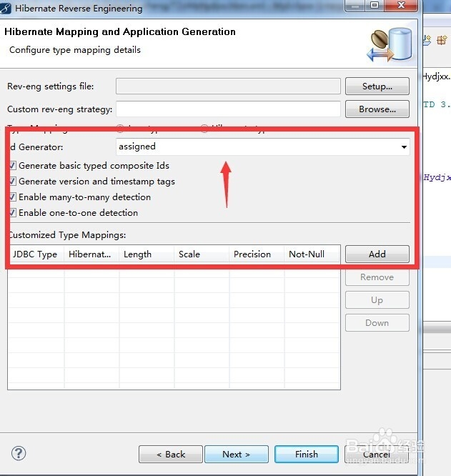This screenshot has height=476, width=451.
Task: Tick Generate basic typed composite Ids checkbox
Action: pos(13,165)
